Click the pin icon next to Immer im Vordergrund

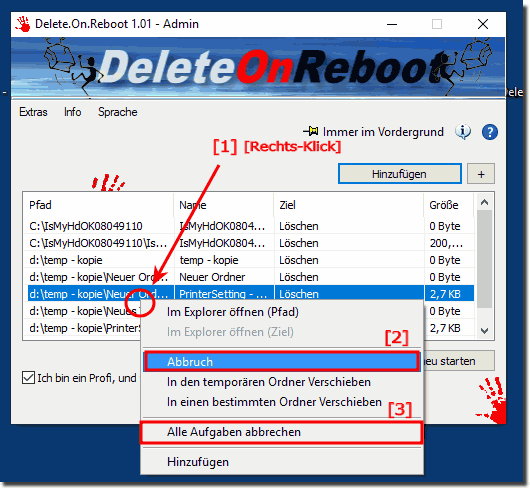311,131
